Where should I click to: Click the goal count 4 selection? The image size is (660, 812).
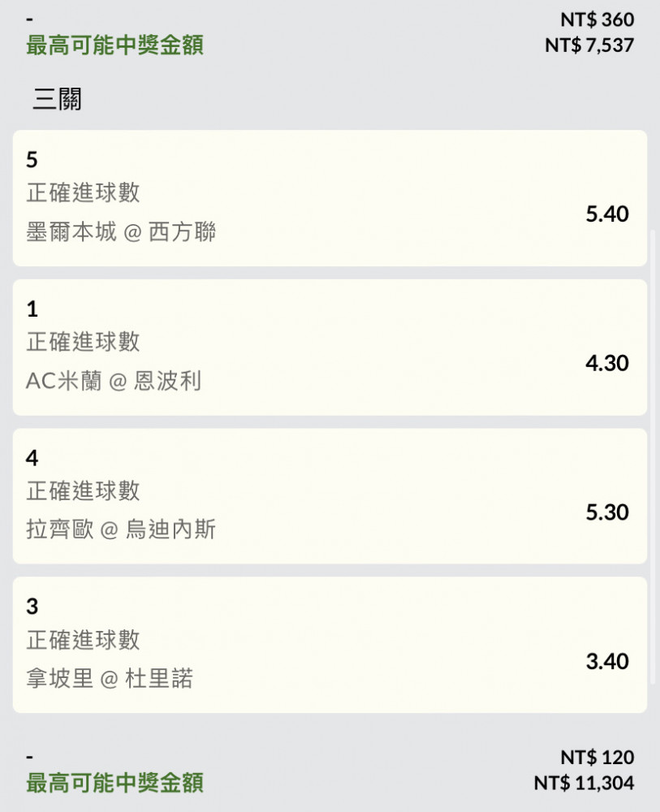[32, 458]
